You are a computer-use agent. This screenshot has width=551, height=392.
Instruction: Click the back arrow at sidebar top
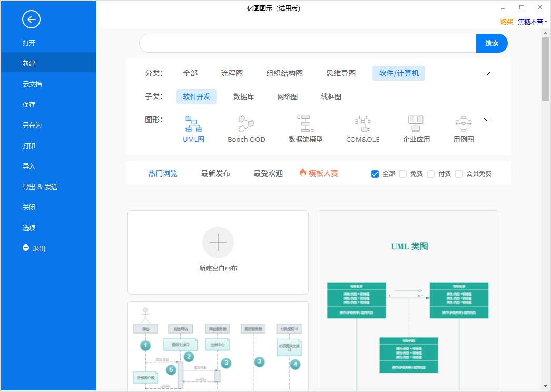pyautogui.click(x=31, y=19)
